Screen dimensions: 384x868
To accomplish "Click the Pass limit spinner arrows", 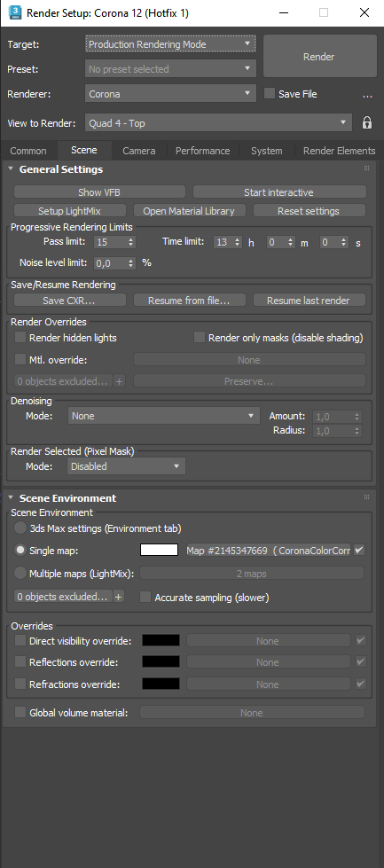I will tap(131, 242).
